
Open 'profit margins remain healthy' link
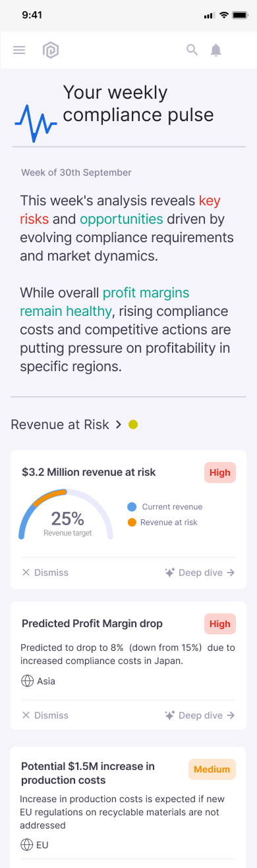coord(105,301)
